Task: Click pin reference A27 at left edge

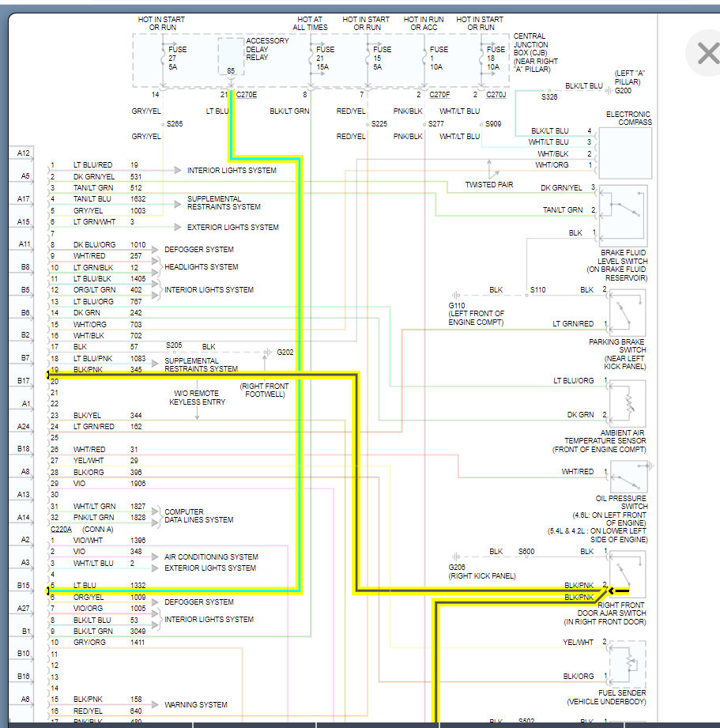Action: pos(23,608)
